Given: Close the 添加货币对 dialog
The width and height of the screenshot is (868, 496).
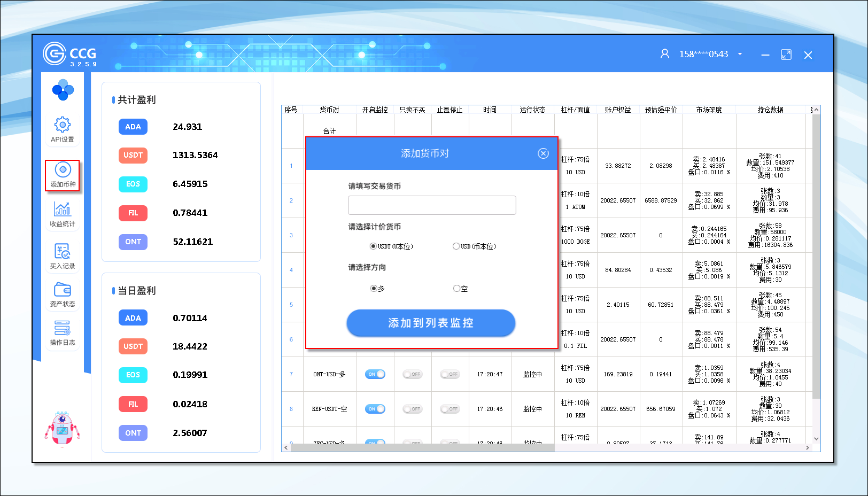Looking at the screenshot, I should pos(543,154).
